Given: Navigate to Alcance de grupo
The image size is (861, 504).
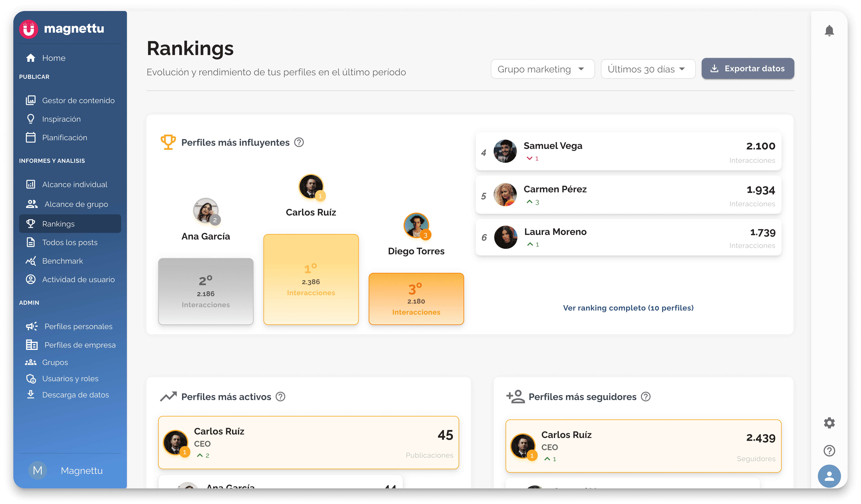Looking at the screenshot, I should click(76, 204).
